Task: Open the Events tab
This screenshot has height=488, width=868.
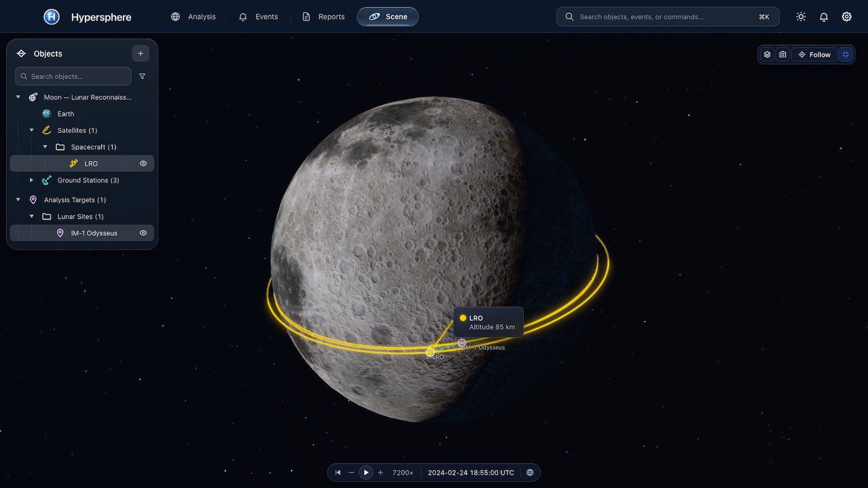Action: click(x=258, y=17)
